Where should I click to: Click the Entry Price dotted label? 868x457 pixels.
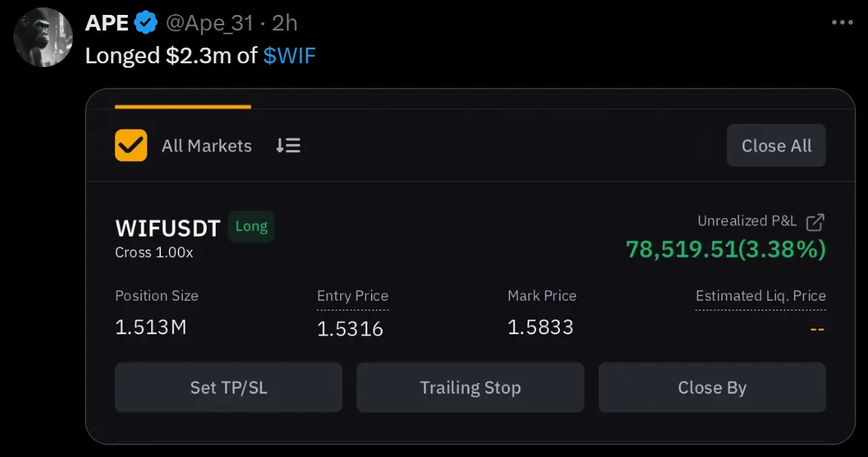(x=353, y=296)
